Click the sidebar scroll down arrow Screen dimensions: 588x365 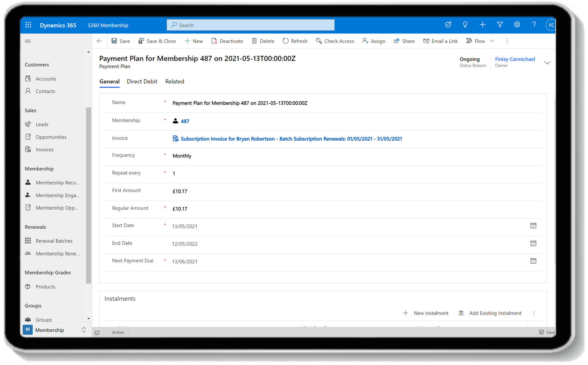tap(88, 319)
